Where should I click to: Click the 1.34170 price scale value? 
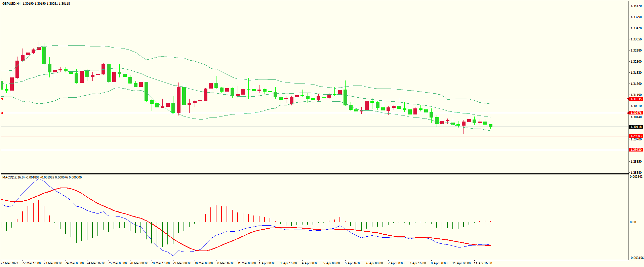pyautogui.click(x=636, y=6)
